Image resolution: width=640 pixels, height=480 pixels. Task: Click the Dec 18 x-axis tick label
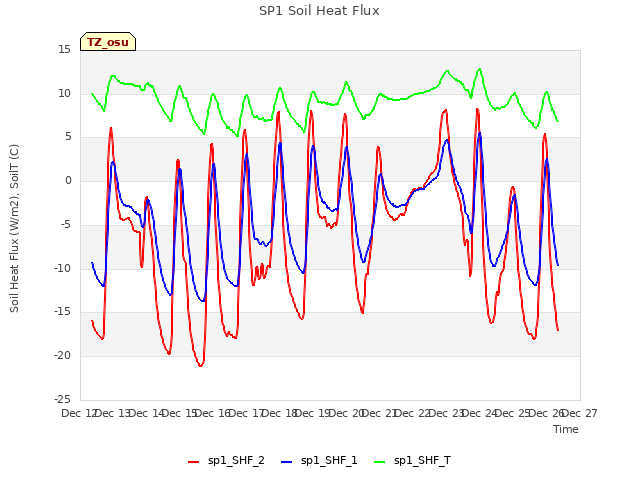coord(279,413)
